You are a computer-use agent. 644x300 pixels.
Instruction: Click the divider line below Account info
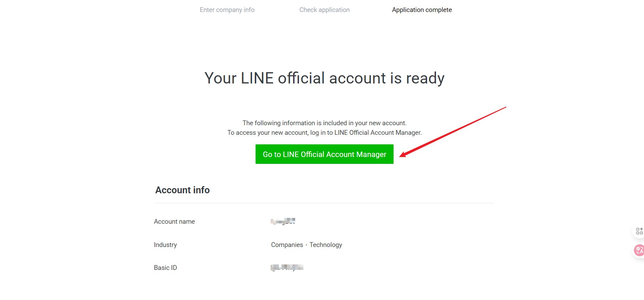click(x=324, y=203)
